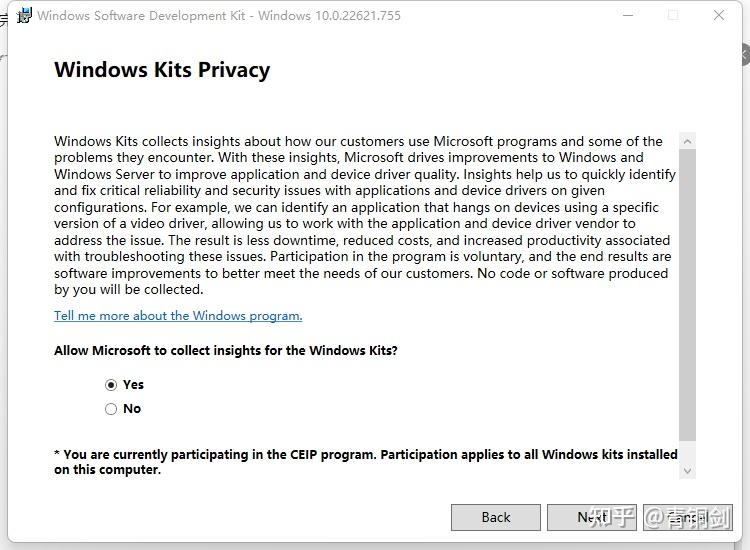Click the vertical scrollbar thumb
Image resolution: width=750 pixels, height=550 pixels.
(x=687, y=290)
